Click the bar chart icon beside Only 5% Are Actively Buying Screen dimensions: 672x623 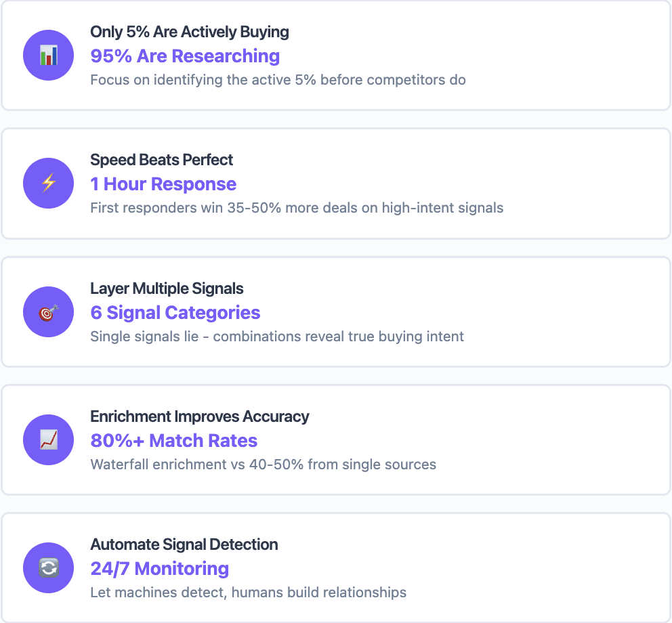pyautogui.click(x=48, y=55)
